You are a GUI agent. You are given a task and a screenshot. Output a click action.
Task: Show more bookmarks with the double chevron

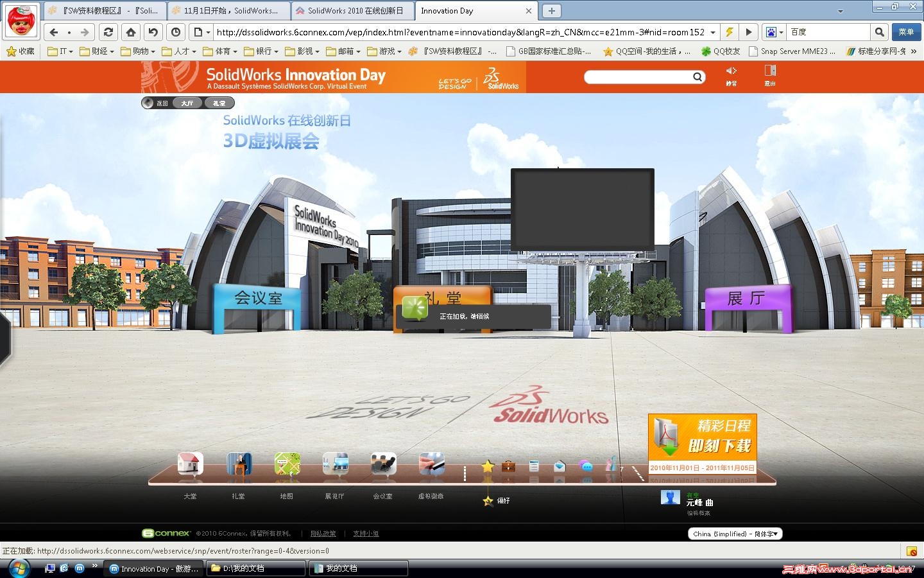[x=913, y=51]
